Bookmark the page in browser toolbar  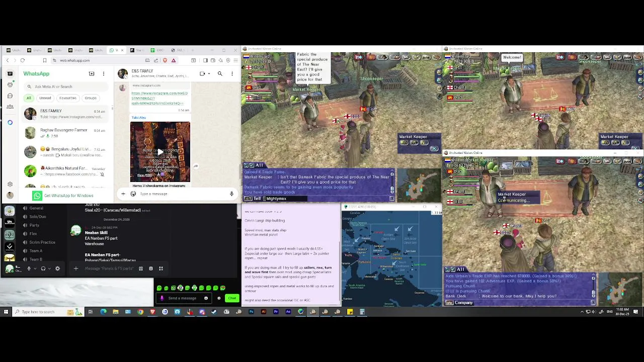[44, 60]
